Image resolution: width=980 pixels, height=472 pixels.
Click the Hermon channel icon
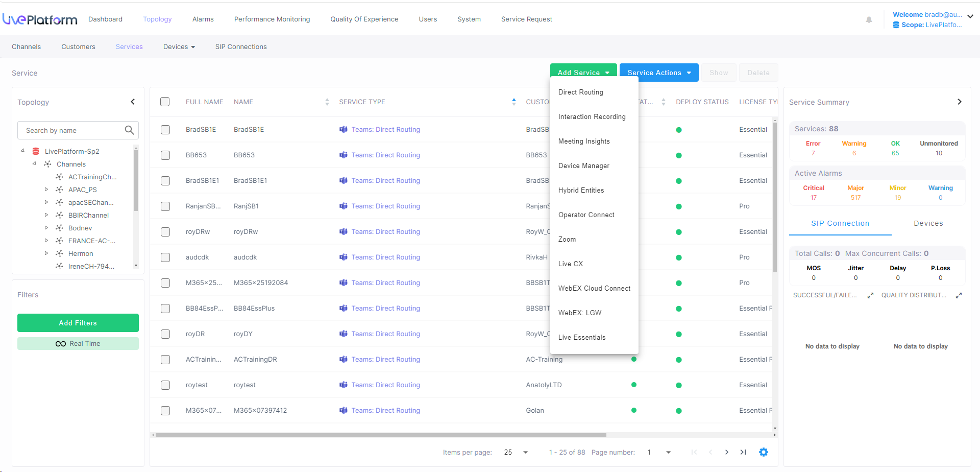(59, 253)
